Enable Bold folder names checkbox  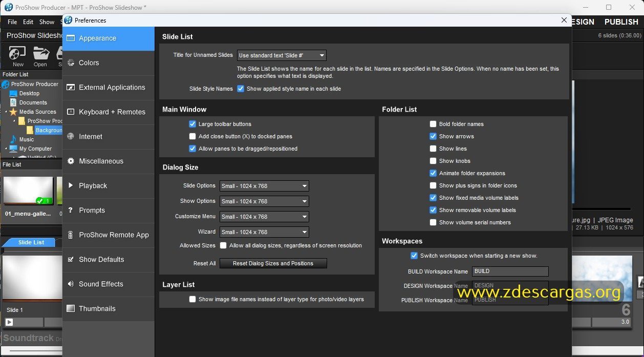coord(433,124)
